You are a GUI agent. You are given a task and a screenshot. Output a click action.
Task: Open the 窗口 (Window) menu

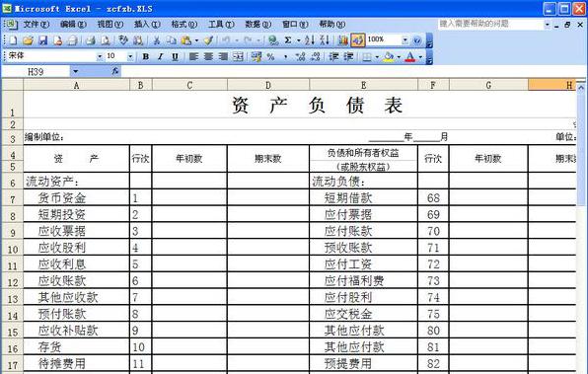point(295,25)
